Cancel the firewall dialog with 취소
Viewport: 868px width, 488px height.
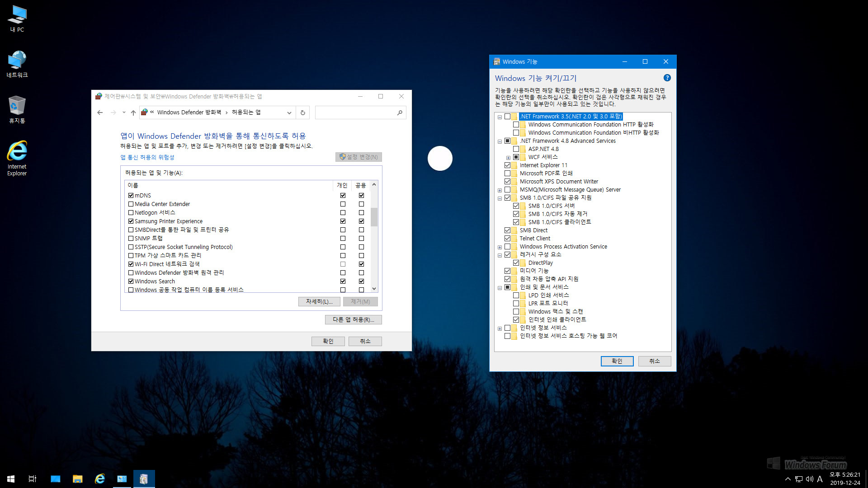tap(365, 341)
